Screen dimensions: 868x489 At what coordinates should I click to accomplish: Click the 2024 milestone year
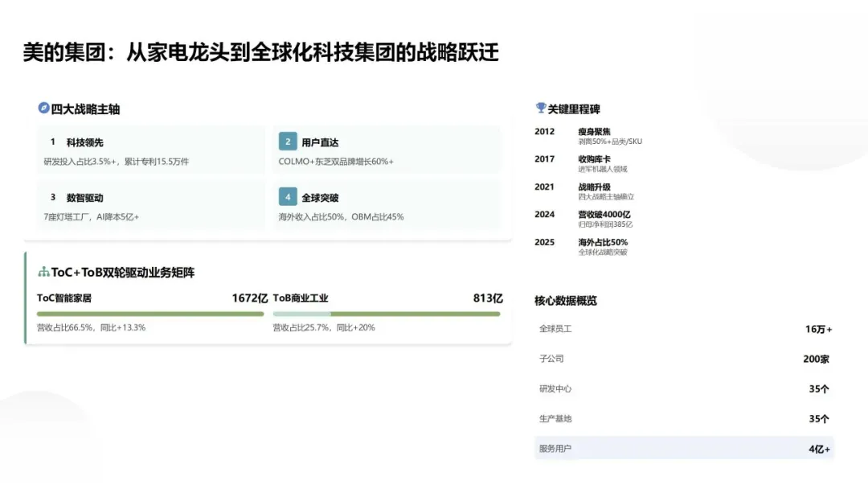click(545, 214)
